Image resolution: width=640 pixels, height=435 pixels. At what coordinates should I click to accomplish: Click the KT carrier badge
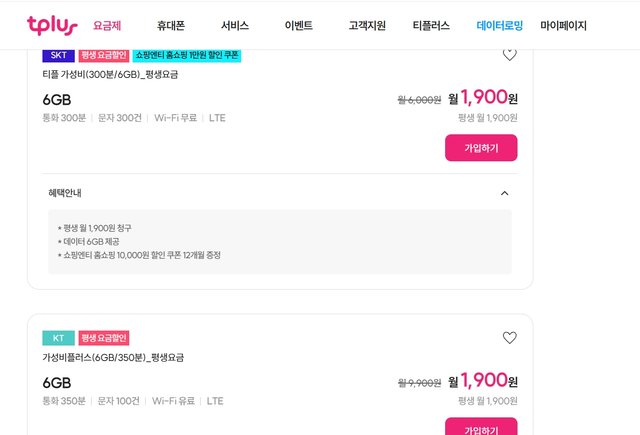pyautogui.click(x=58, y=338)
